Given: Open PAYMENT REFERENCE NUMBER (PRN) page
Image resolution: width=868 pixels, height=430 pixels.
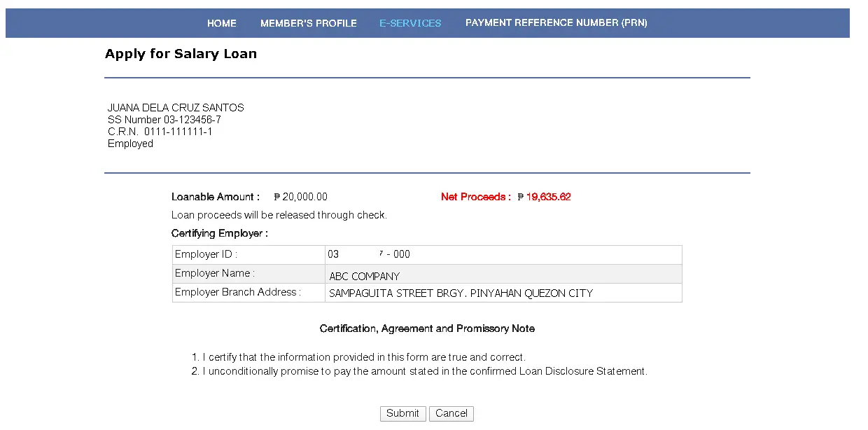Looking at the screenshot, I should click(x=556, y=23).
